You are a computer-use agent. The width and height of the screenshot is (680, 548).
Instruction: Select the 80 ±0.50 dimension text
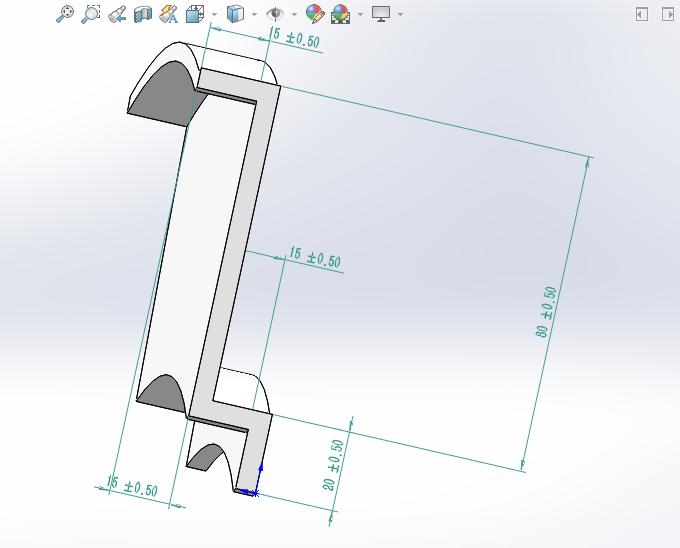coord(546,311)
